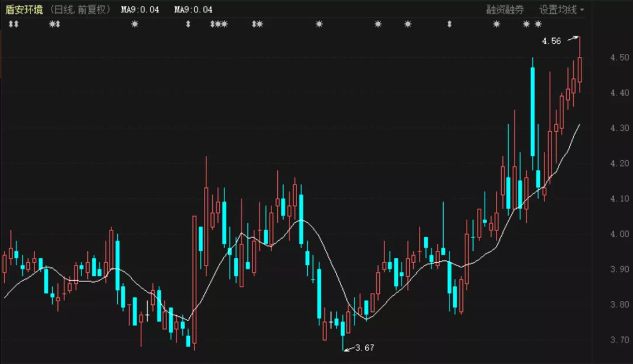The height and width of the screenshot is (364, 633).
Task: Click the 3.80 price axis label
Action: coord(620,305)
